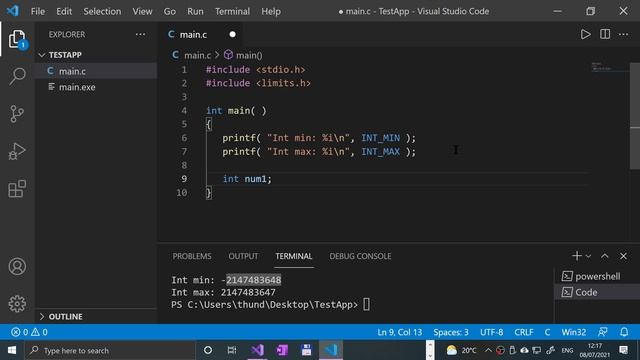Open the Edit menu
Viewport: 640px width, 360px height.
(64, 11)
